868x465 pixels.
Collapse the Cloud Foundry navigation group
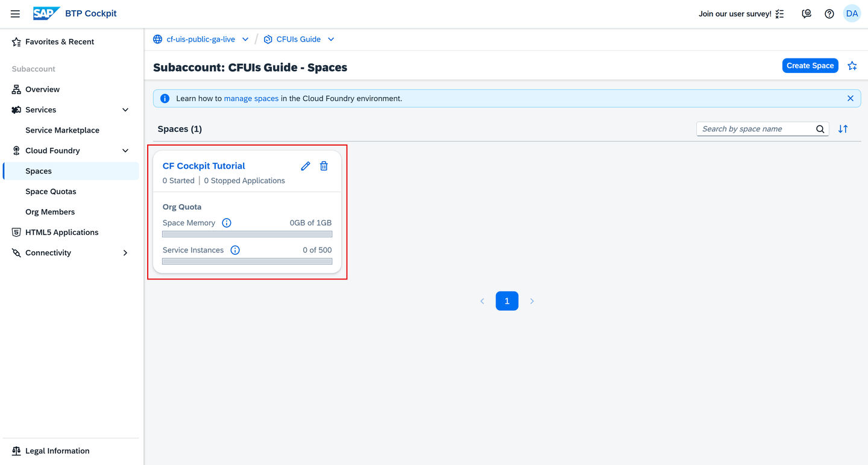125,151
